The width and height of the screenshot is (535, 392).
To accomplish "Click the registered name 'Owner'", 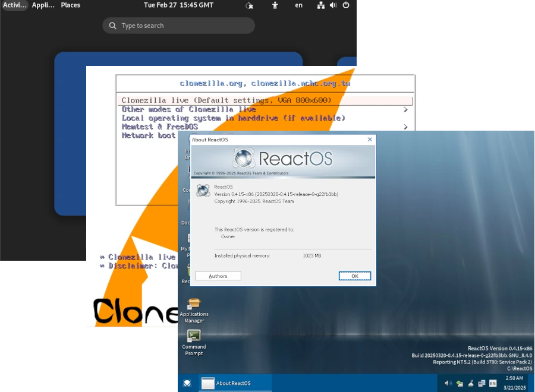I will point(228,236).
